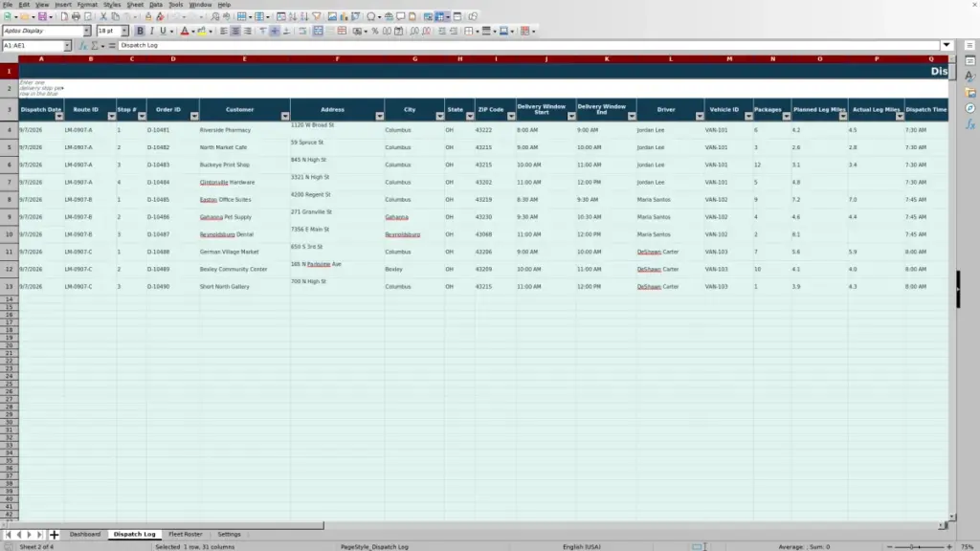
Task: Open the File menu
Action: [8, 5]
